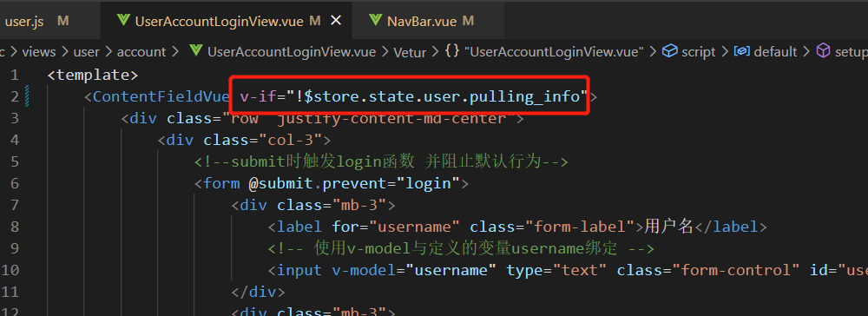This screenshot has height=316, width=868.
Task: Click the Vue icon in the breadcrumb
Action: pos(196,51)
